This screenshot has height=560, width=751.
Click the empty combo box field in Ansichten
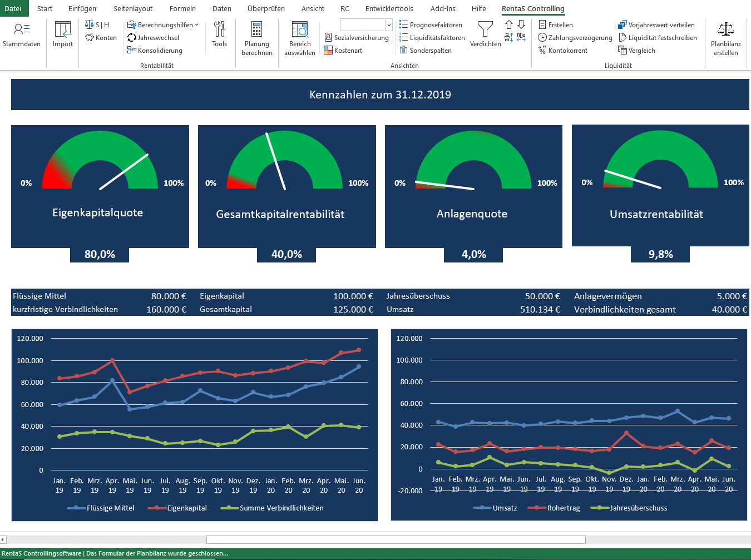[x=363, y=25]
